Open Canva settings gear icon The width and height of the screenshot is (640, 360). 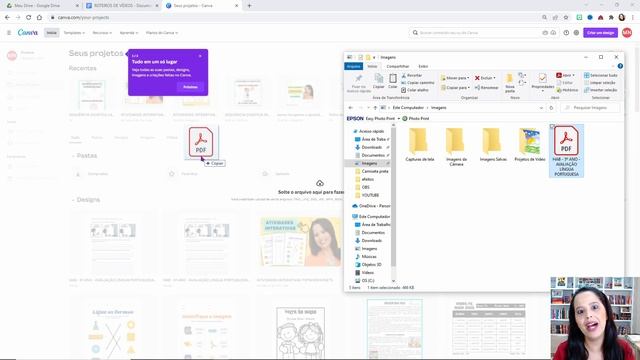576,33
